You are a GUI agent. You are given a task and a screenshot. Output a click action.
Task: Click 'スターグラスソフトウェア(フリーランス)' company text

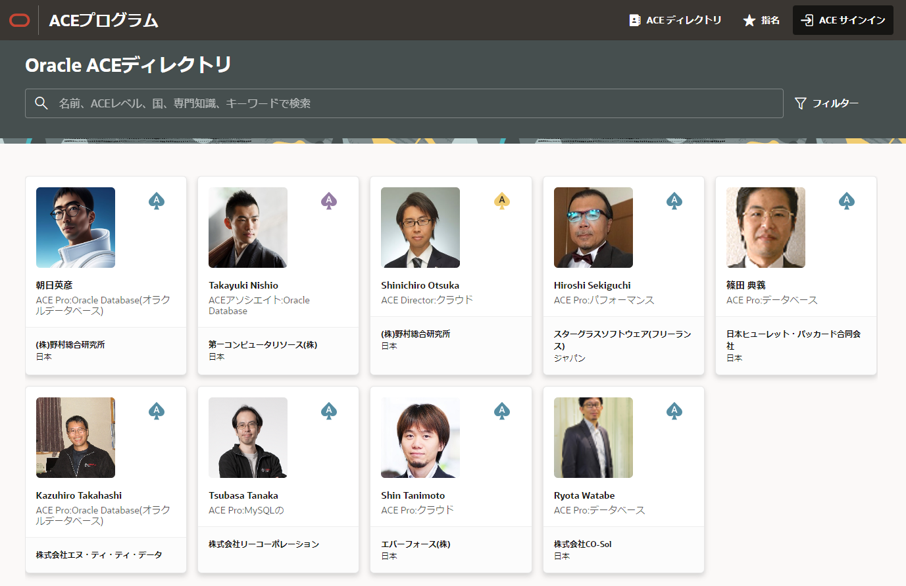pos(622,340)
